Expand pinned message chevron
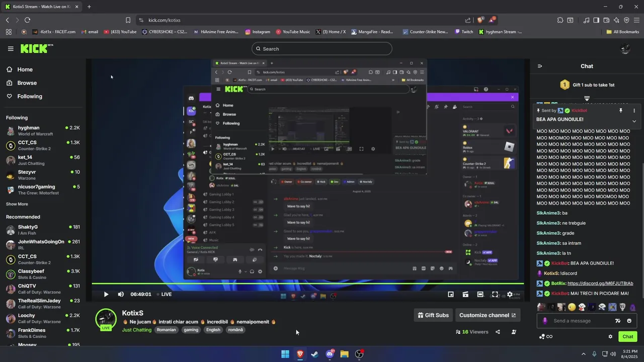The height and width of the screenshot is (362, 644). coord(634,121)
